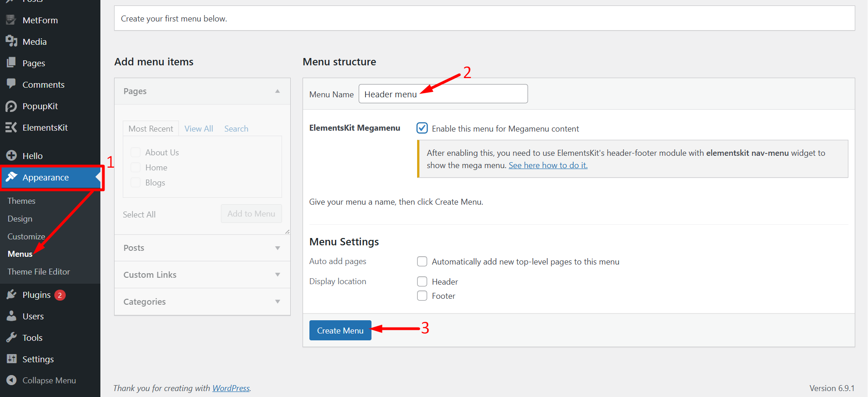The height and width of the screenshot is (397, 868).
Task: Open the Comments menu label
Action: click(43, 85)
